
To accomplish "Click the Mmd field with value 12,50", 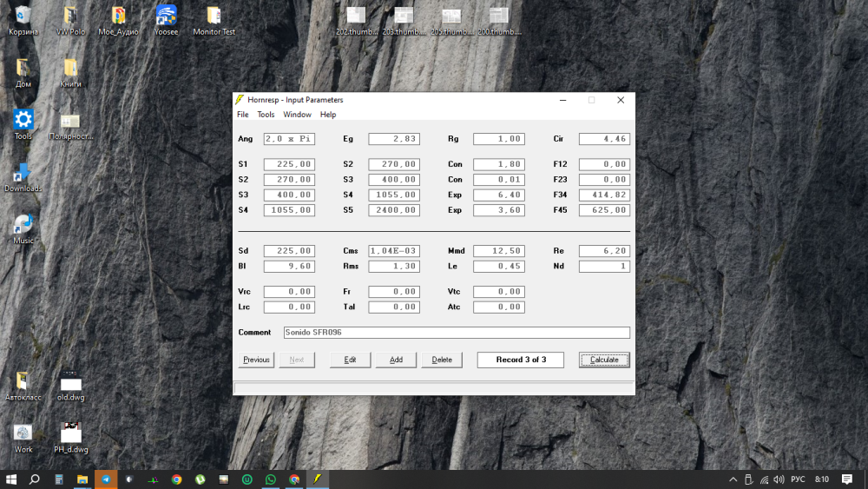I will click(499, 251).
